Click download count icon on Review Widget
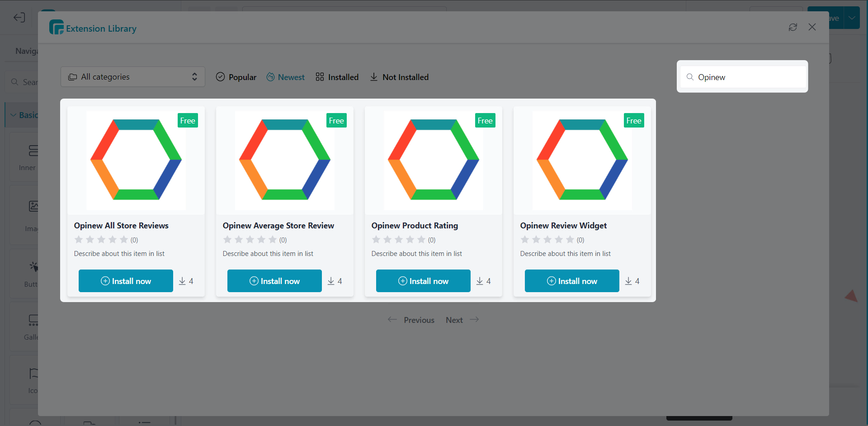868x426 pixels. point(628,281)
